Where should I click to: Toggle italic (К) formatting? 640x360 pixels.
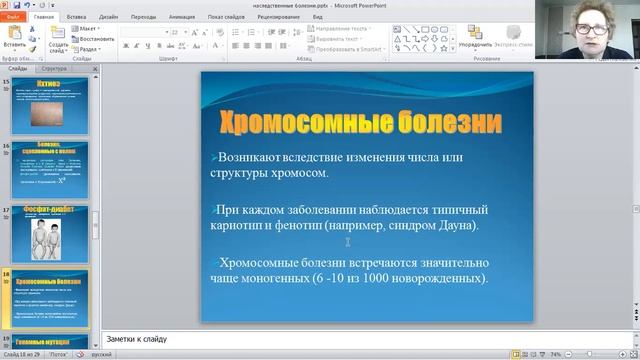click(137, 46)
